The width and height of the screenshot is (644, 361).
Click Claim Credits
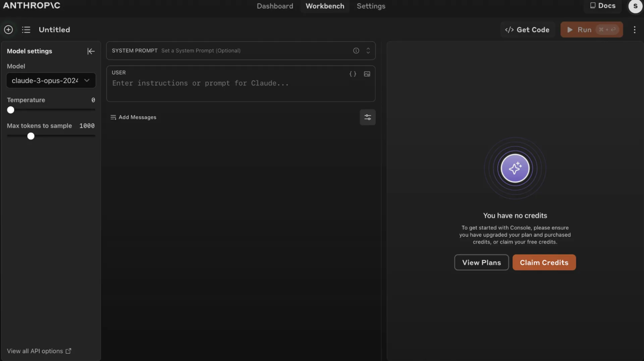(x=544, y=262)
